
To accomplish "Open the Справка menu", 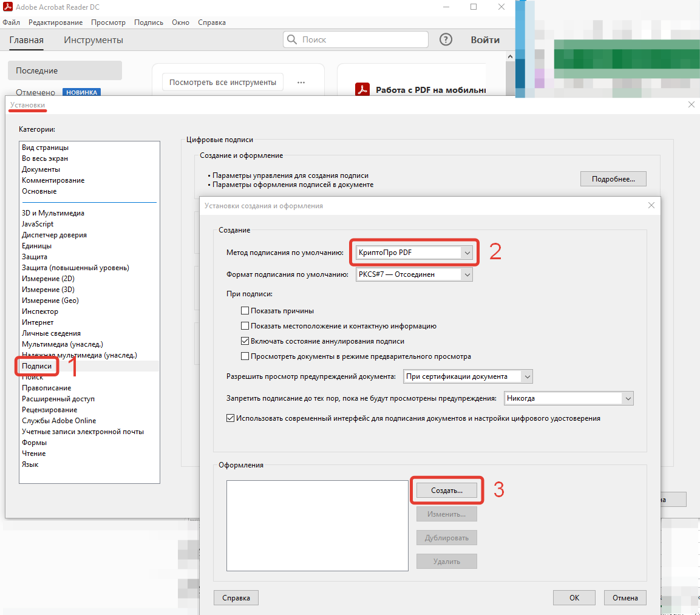I will (x=212, y=22).
